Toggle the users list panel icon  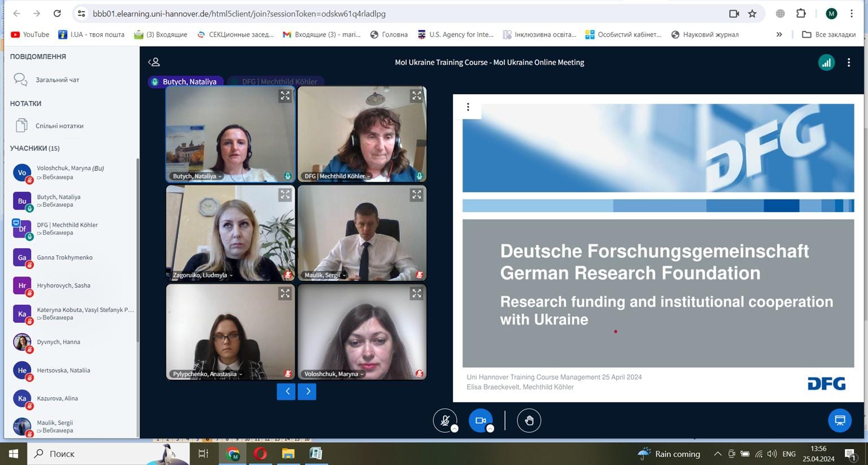pyautogui.click(x=154, y=62)
